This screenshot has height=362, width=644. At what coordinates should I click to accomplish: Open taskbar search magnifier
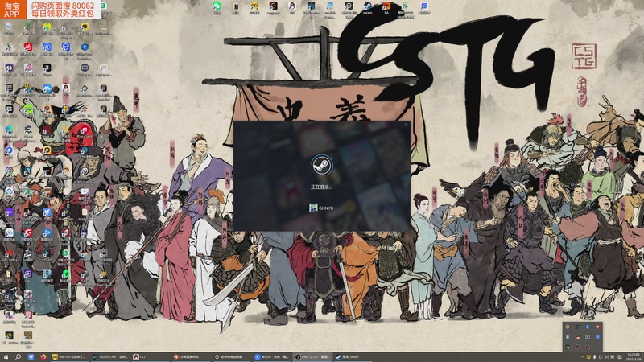pos(18,357)
